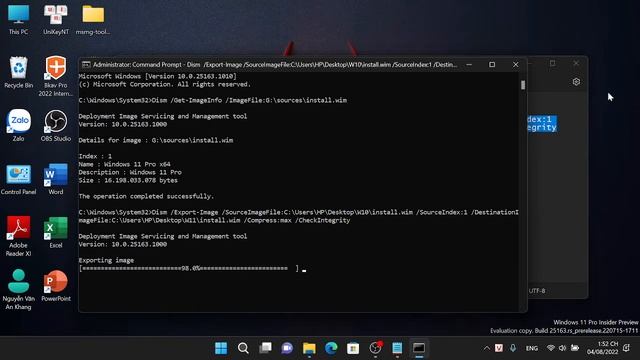The width and height of the screenshot is (640, 360).
Task: Click the UTF-8 encoding in Notepad status bar
Action: (x=537, y=291)
